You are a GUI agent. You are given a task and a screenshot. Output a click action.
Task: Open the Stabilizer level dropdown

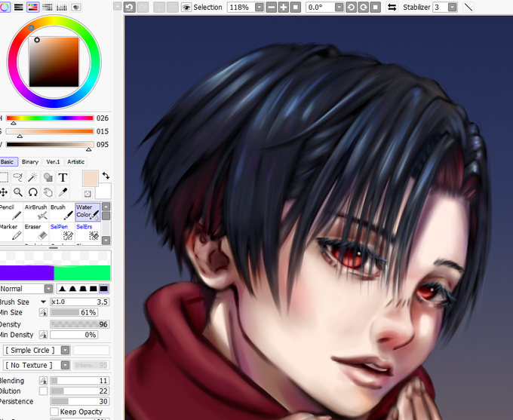453,8
